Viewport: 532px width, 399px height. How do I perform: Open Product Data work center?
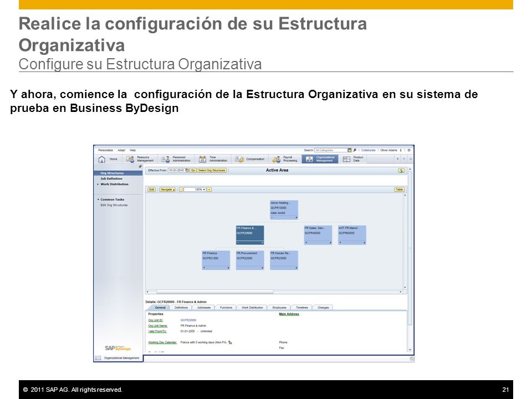pyautogui.click(x=353, y=159)
